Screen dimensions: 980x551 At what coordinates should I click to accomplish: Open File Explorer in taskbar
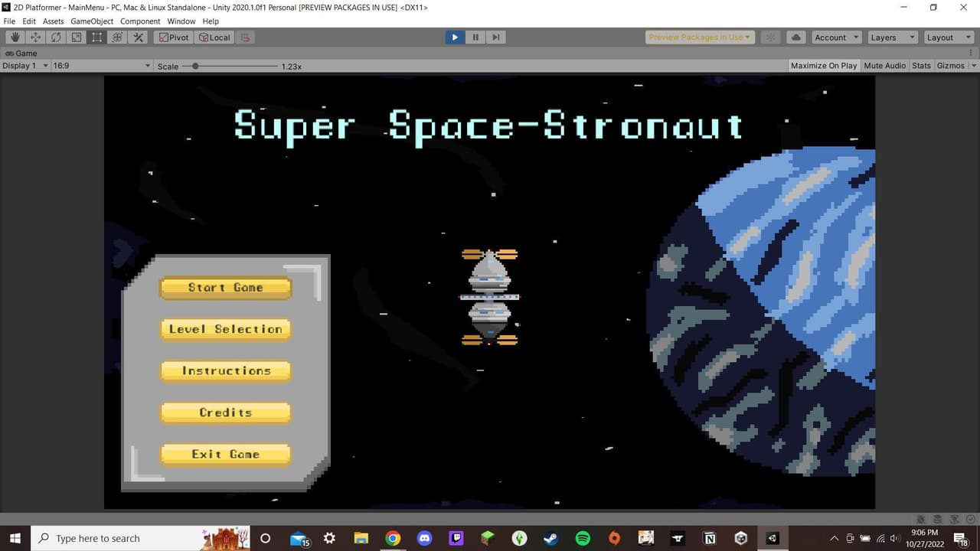361,539
